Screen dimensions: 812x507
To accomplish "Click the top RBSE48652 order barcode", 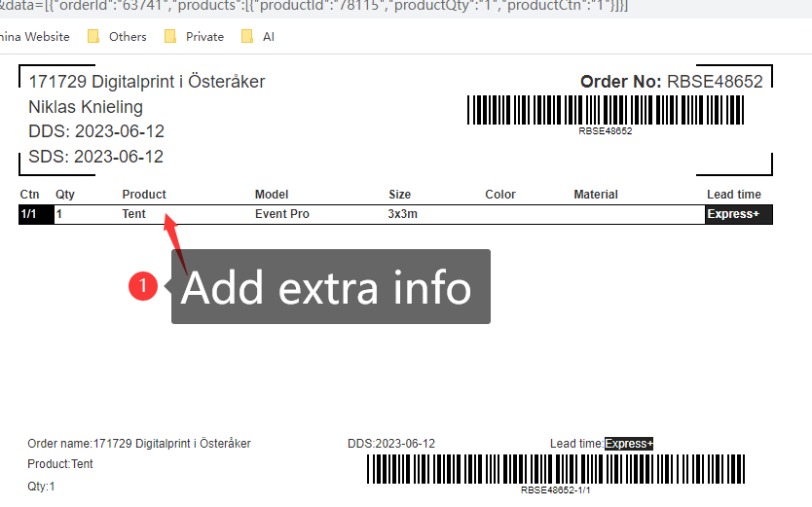I will [606, 110].
